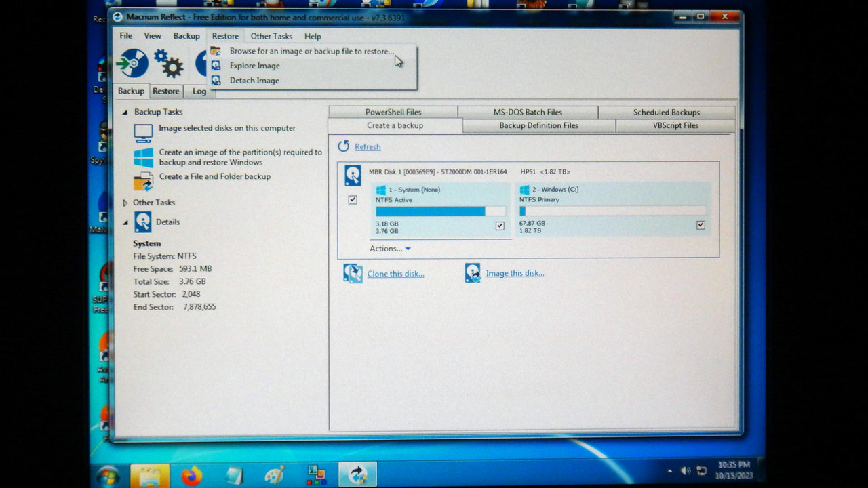Screen dimensions: 868x488
Task: Open File Explorer from the taskbar
Action: (x=150, y=476)
